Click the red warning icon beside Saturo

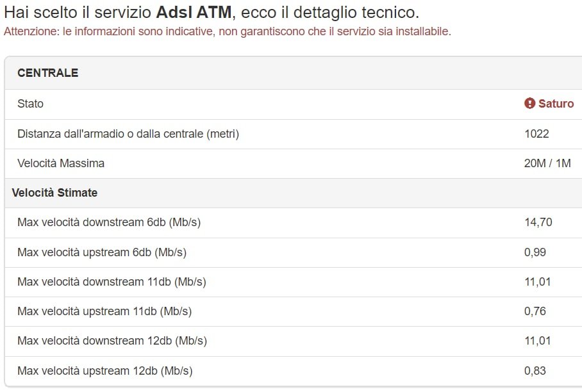(x=529, y=103)
